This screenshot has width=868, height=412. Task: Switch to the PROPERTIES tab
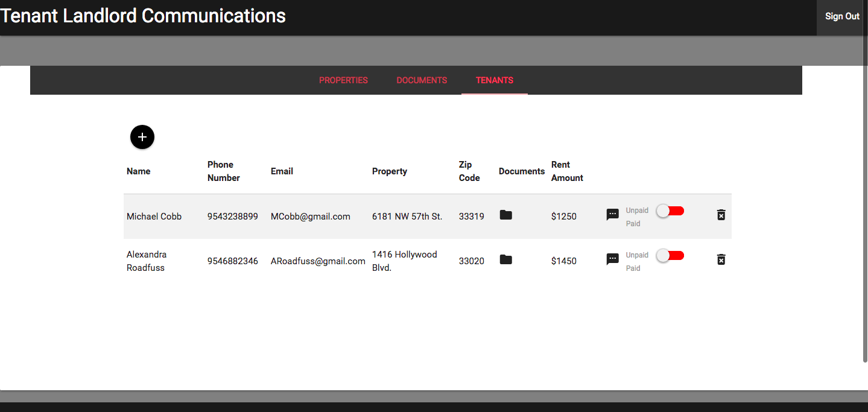343,80
